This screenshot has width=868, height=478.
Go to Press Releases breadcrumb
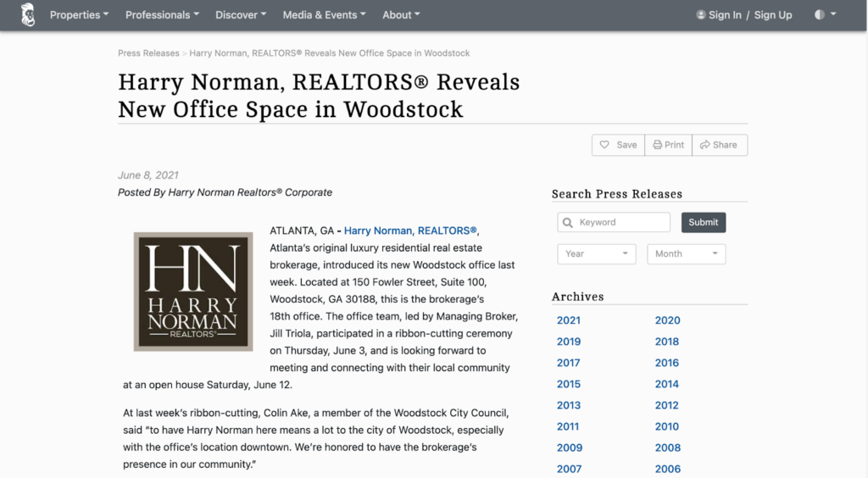pyautogui.click(x=148, y=53)
